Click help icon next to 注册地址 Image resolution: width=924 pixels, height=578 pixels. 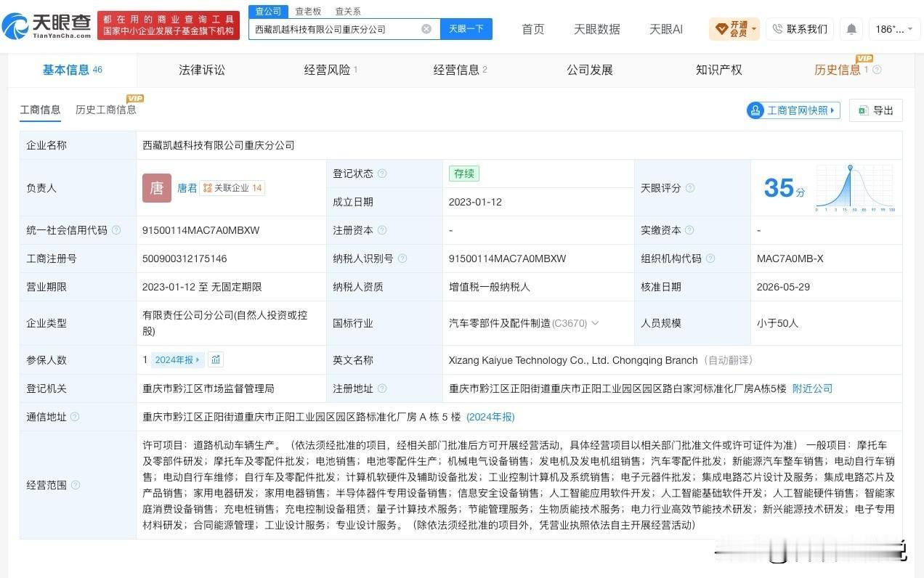point(382,388)
